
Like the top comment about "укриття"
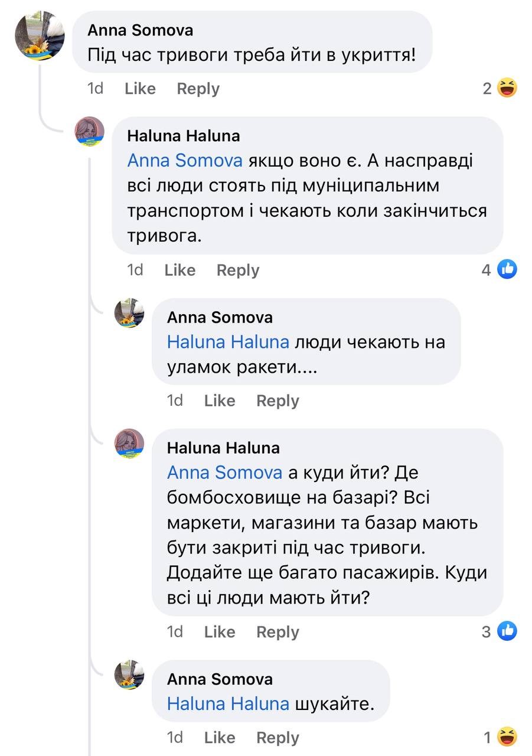point(140,89)
